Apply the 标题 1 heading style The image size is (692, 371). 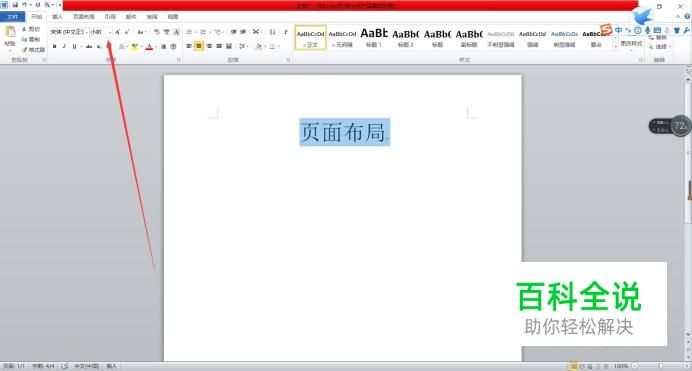click(374, 37)
